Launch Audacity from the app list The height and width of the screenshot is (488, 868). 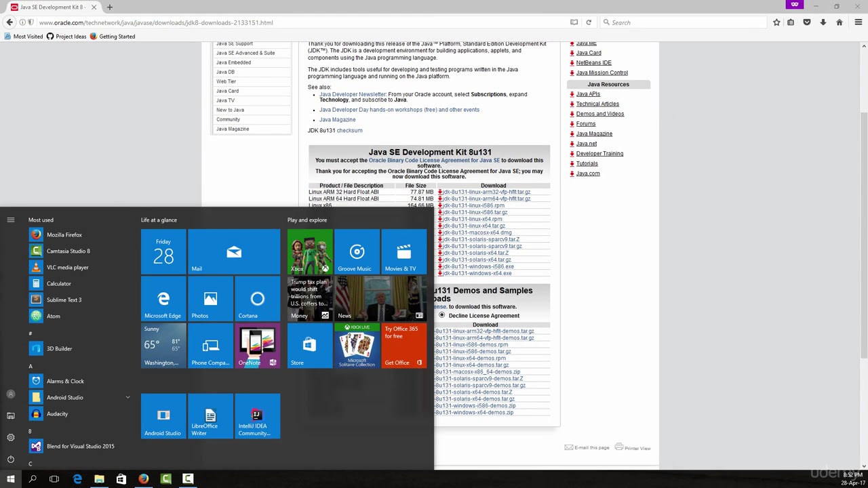[x=57, y=413]
